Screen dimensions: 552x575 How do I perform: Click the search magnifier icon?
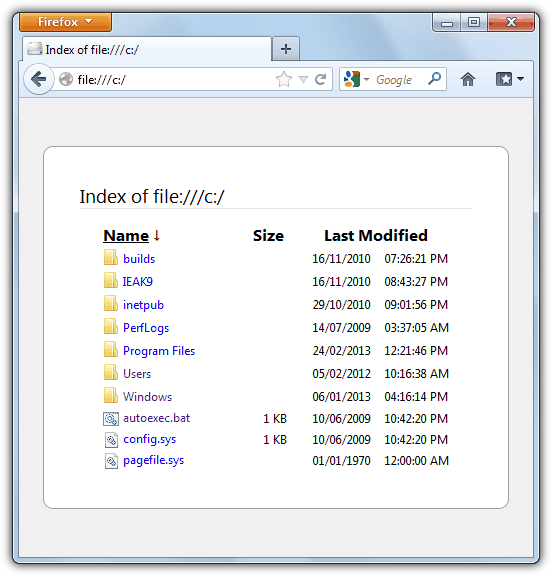435,78
